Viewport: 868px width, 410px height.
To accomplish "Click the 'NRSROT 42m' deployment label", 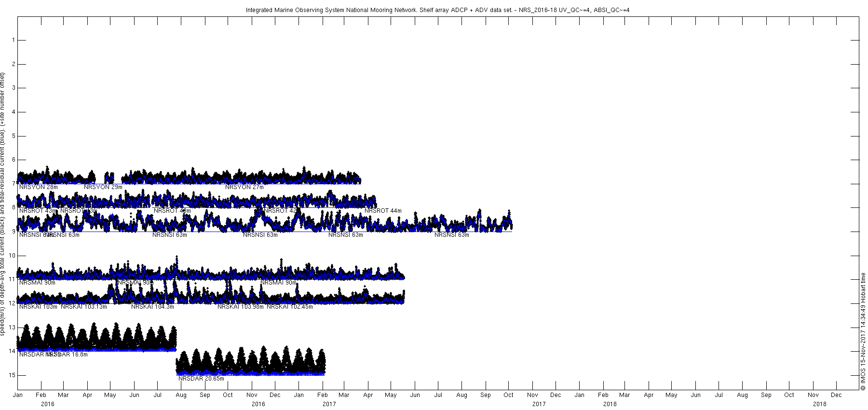I will point(282,211).
